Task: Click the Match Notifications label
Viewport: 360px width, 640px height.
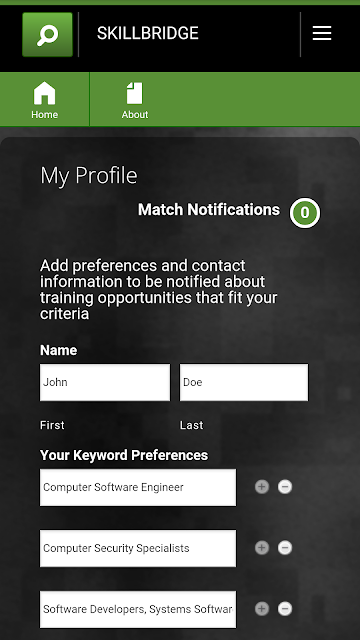Action: 209,209
